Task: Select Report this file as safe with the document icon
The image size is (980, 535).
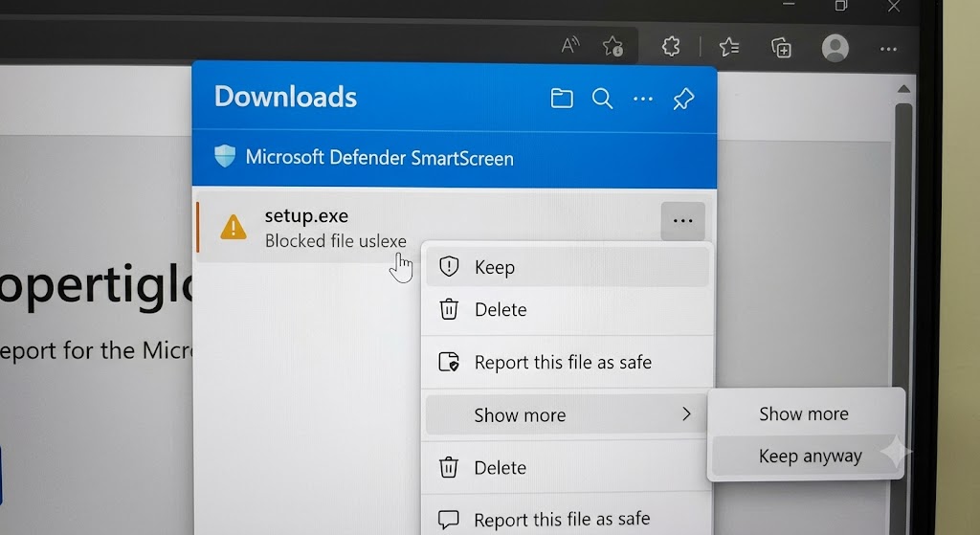Action: (567, 362)
